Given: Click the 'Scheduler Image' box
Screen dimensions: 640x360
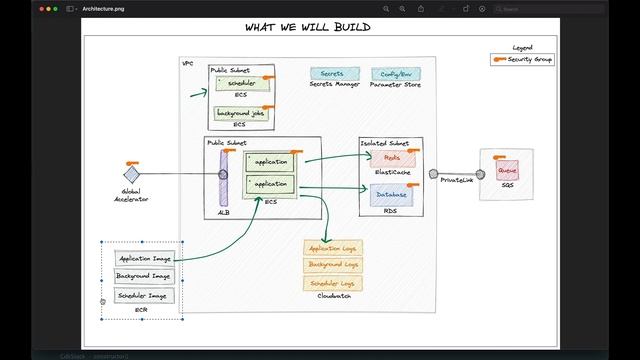Looking at the screenshot, I should click(x=144, y=296).
